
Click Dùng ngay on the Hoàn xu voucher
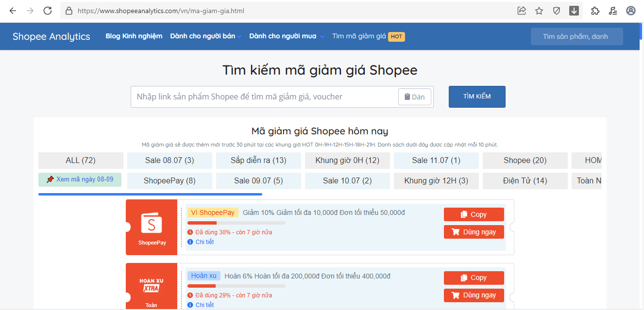point(474,295)
